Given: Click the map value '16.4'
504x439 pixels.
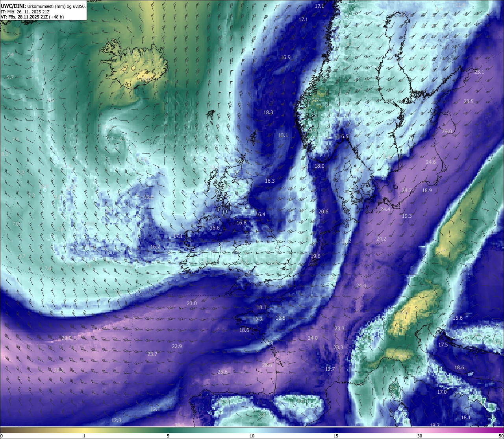Looking at the screenshot, I should click(x=260, y=214).
